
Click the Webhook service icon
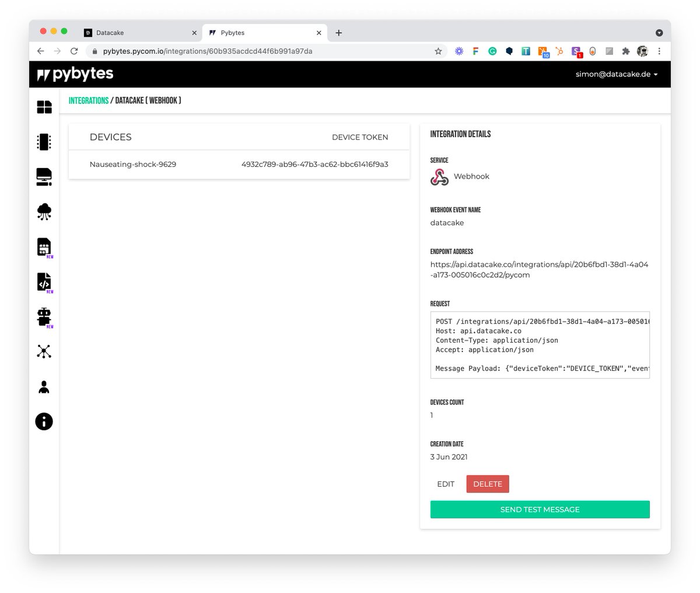click(439, 177)
